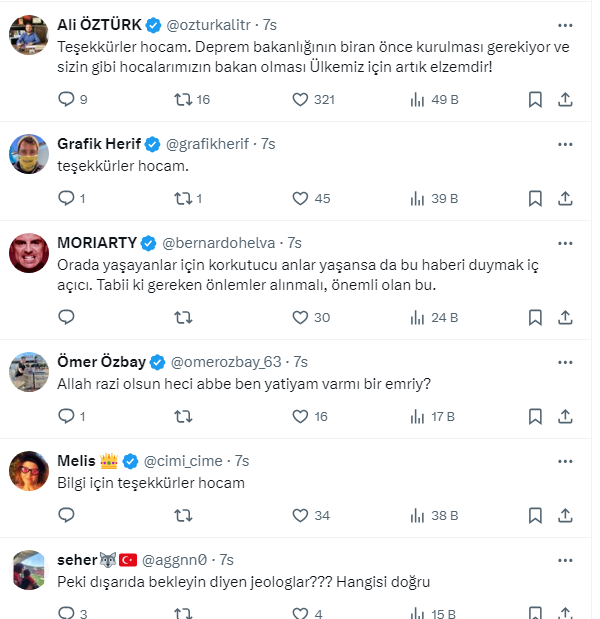The height and width of the screenshot is (619, 600).
Task: Share Ali ÖZTÜRK's tweet
Action: pyautogui.click(x=564, y=99)
